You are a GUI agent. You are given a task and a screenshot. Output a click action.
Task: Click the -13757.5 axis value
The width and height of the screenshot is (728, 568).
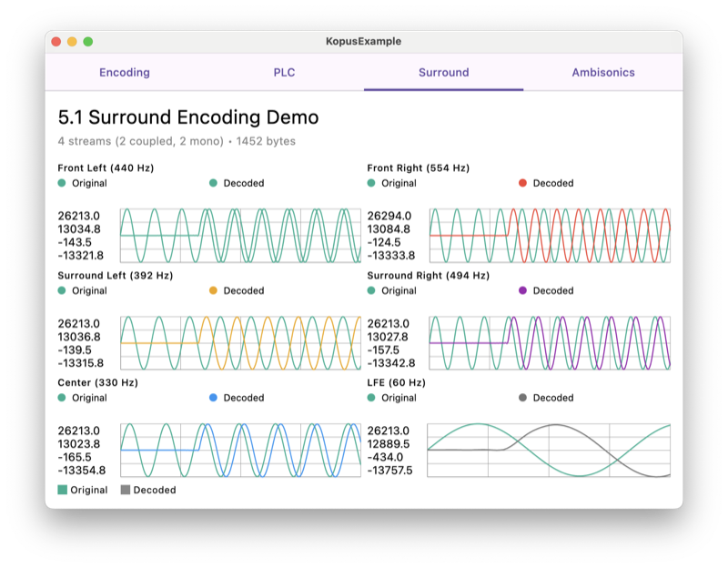pyautogui.click(x=390, y=471)
